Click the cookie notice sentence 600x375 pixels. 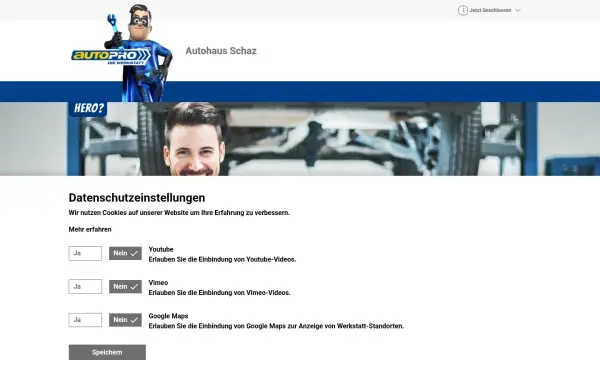[x=179, y=213]
